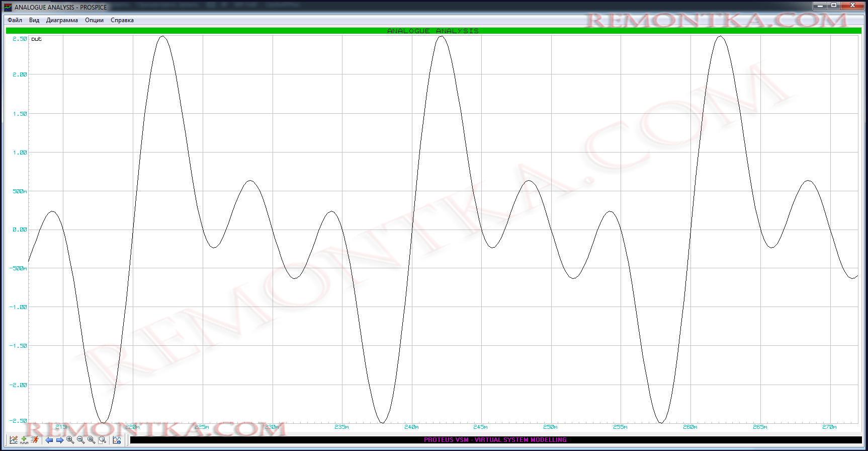
Task: Run the simulation with the running-man icon
Action: (x=35, y=440)
